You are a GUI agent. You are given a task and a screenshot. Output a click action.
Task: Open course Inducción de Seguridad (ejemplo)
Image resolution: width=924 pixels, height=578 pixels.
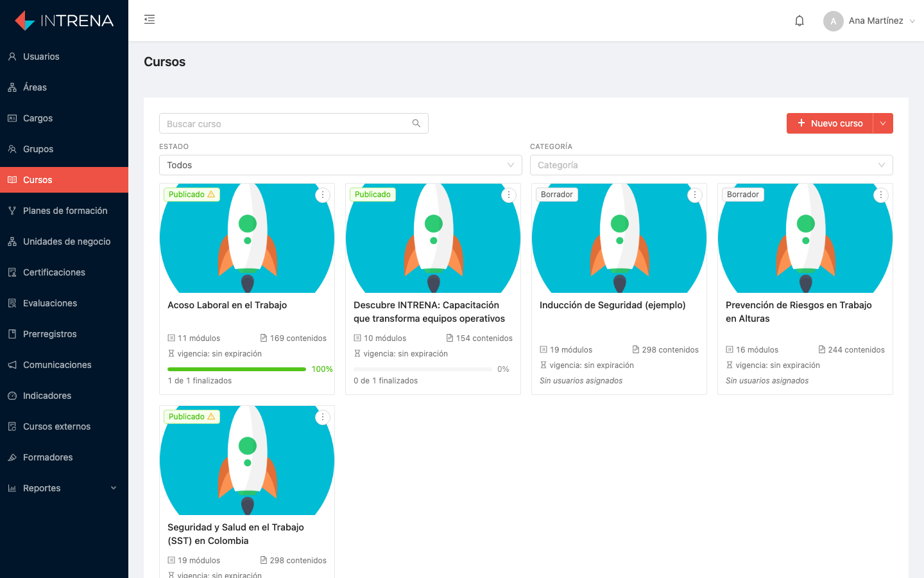tap(613, 305)
